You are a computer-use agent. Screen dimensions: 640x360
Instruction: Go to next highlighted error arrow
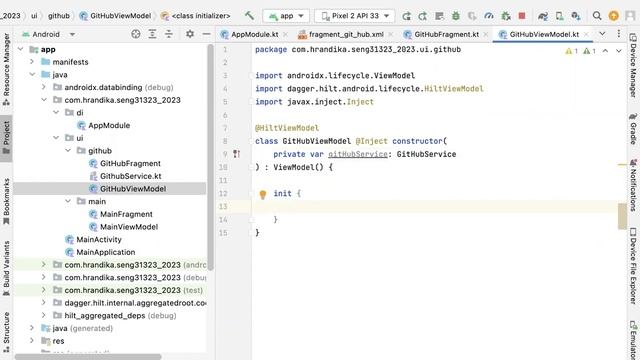[x=619, y=51]
